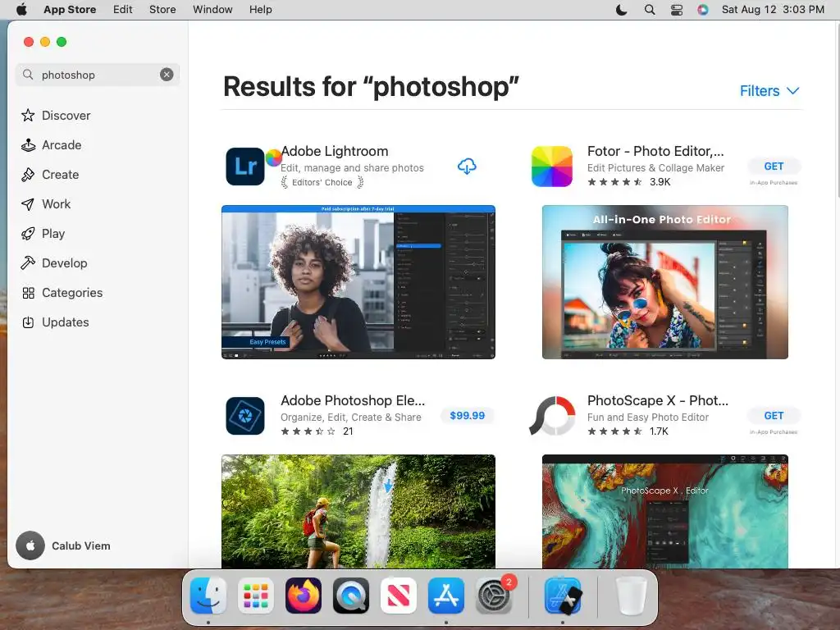The height and width of the screenshot is (630, 840).
Task: Open Launchpad from the Dock
Action: pyautogui.click(x=256, y=596)
